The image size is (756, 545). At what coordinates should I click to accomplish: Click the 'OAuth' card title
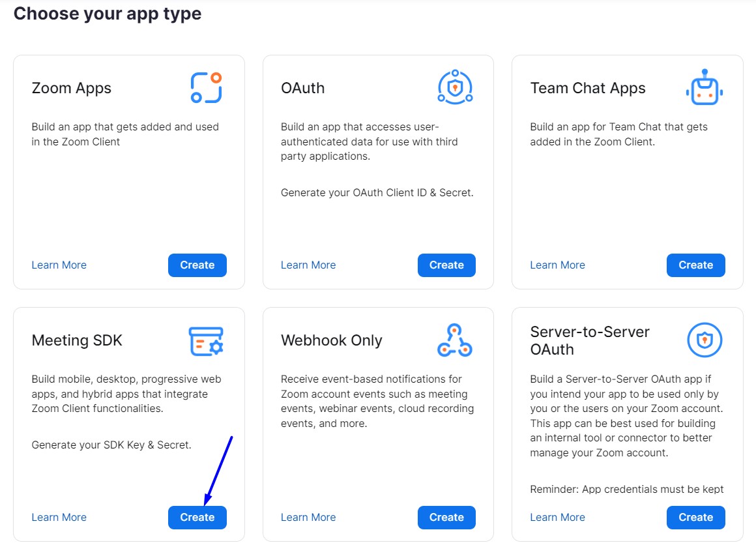[x=303, y=88]
